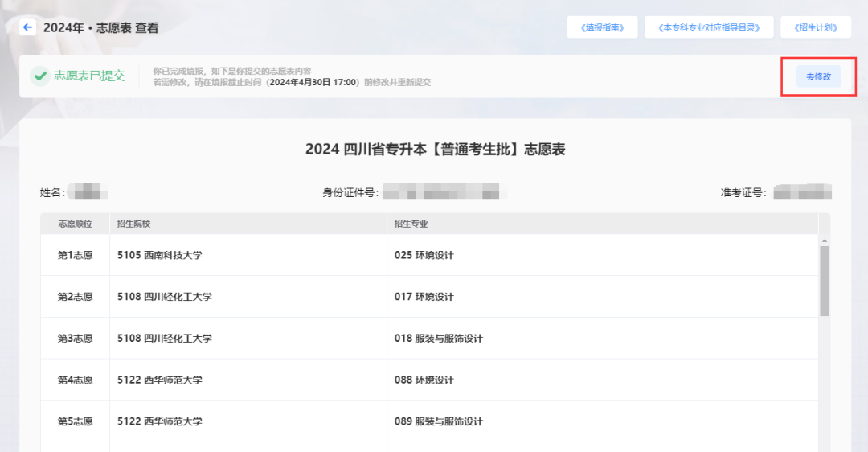This screenshot has width=868, height=452.
Task: Click the 四川省专升本 志愿表 heading
Action: [435, 150]
